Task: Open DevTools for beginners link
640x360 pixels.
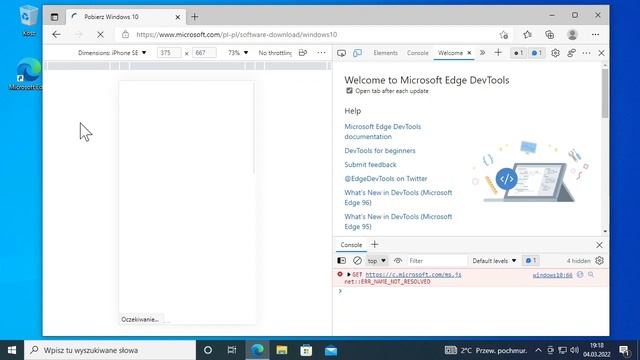Action: click(380, 151)
